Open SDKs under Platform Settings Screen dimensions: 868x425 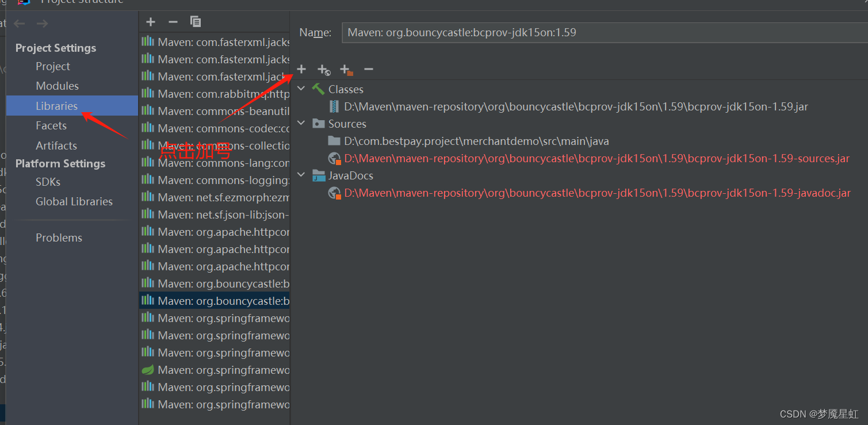[48, 182]
